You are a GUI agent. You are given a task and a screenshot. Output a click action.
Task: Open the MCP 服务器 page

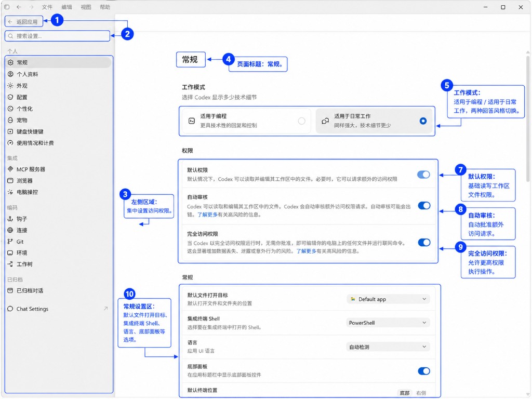[x=58, y=169]
